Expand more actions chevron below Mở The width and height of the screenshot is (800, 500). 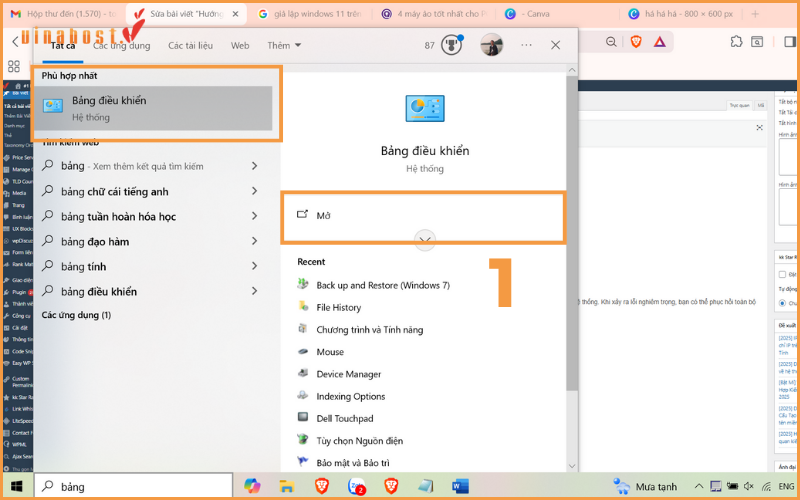(425, 239)
